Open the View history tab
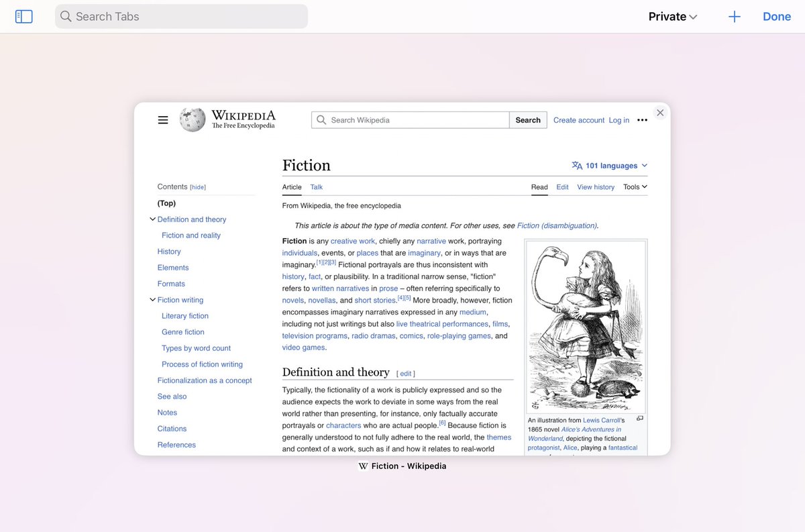Image resolution: width=805 pixels, height=532 pixels. pyautogui.click(x=596, y=187)
